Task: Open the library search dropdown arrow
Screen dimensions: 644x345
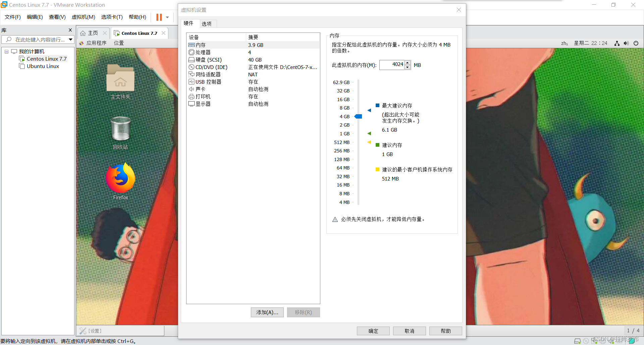Action: coord(71,40)
